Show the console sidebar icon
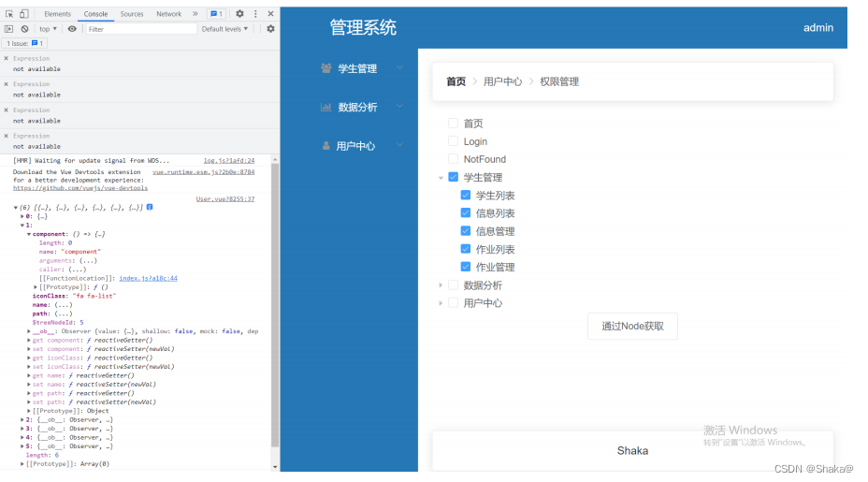 pyautogui.click(x=8, y=29)
